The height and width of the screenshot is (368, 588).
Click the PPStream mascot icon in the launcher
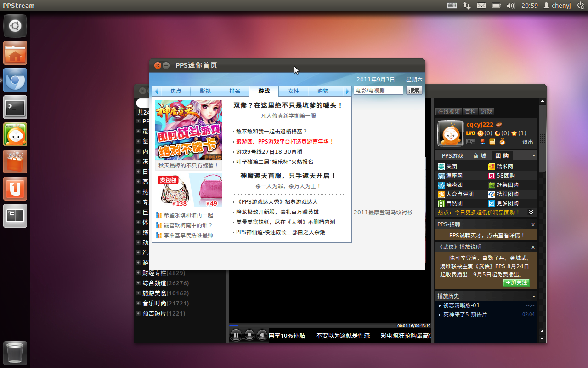tap(15, 134)
